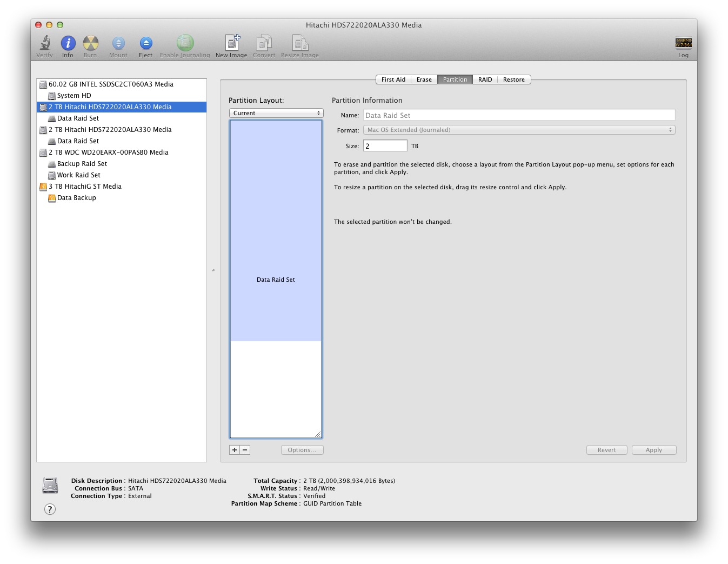728x564 pixels.
Task: Switch to the Erase tab
Action: click(424, 79)
